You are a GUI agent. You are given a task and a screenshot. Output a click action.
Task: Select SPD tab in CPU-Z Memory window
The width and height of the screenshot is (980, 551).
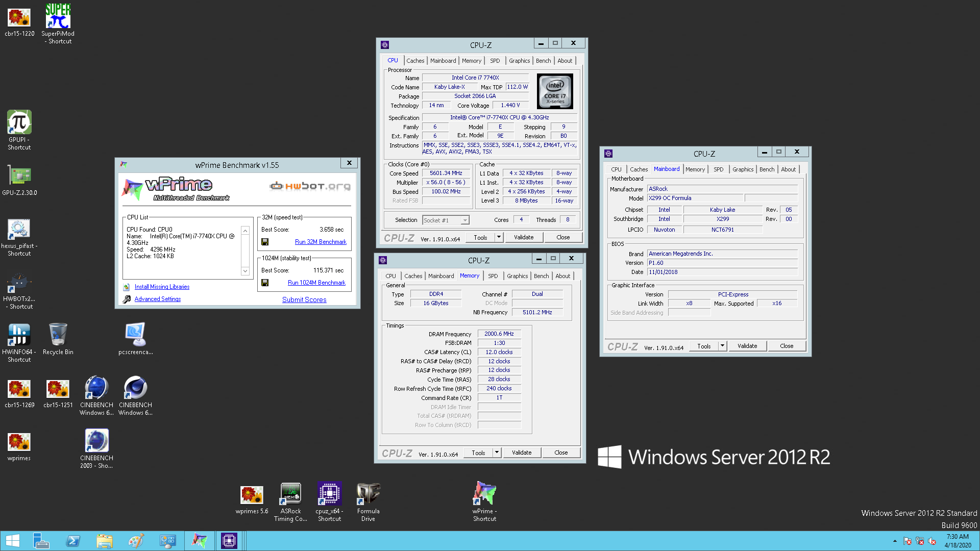click(493, 276)
